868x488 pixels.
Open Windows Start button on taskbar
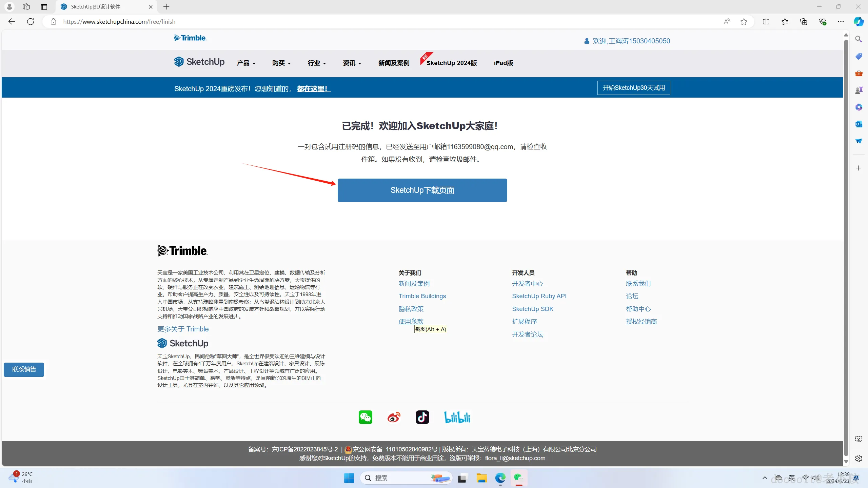(349, 478)
